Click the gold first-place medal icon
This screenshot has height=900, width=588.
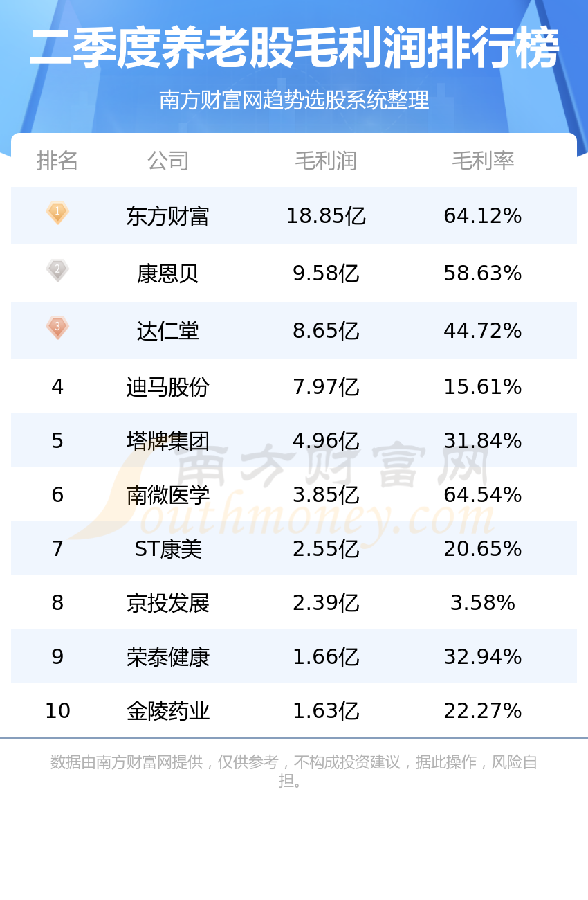tap(57, 213)
